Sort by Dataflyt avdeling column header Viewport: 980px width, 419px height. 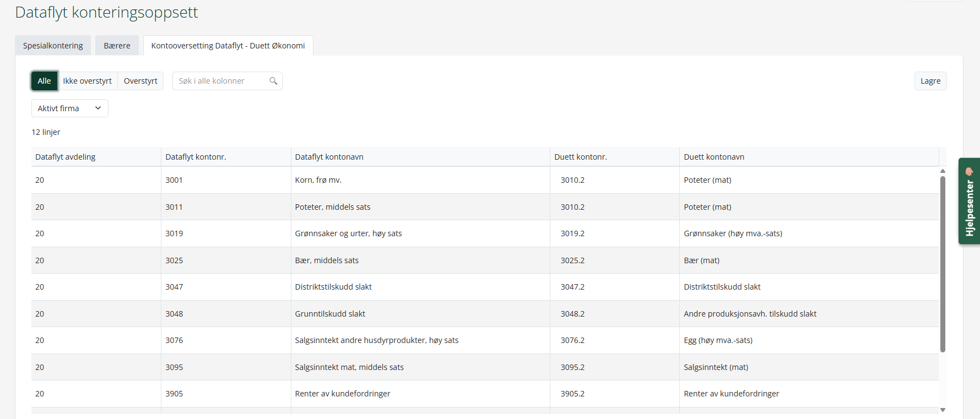point(96,157)
